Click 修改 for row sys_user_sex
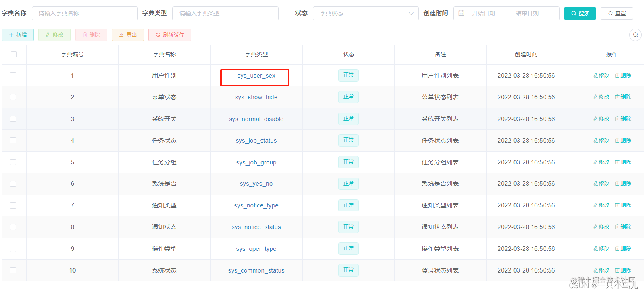The height and width of the screenshot is (293, 644). [601, 75]
